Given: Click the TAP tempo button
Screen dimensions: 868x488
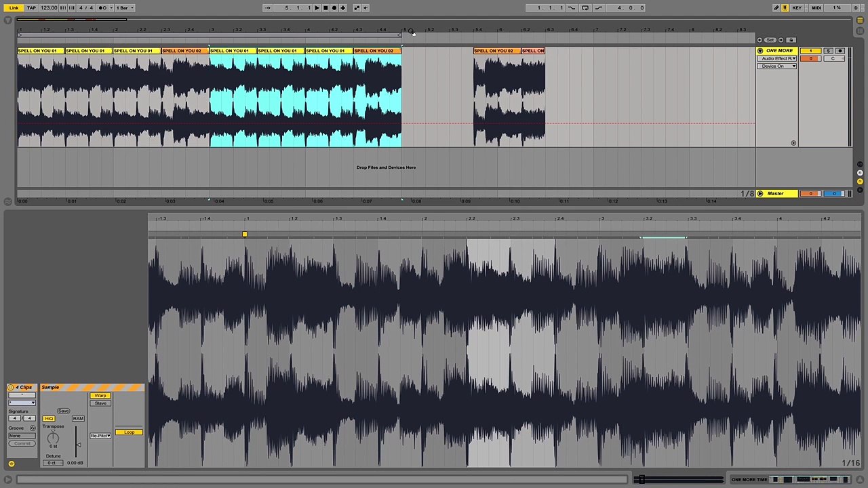Looking at the screenshot, I should point(31,7).
